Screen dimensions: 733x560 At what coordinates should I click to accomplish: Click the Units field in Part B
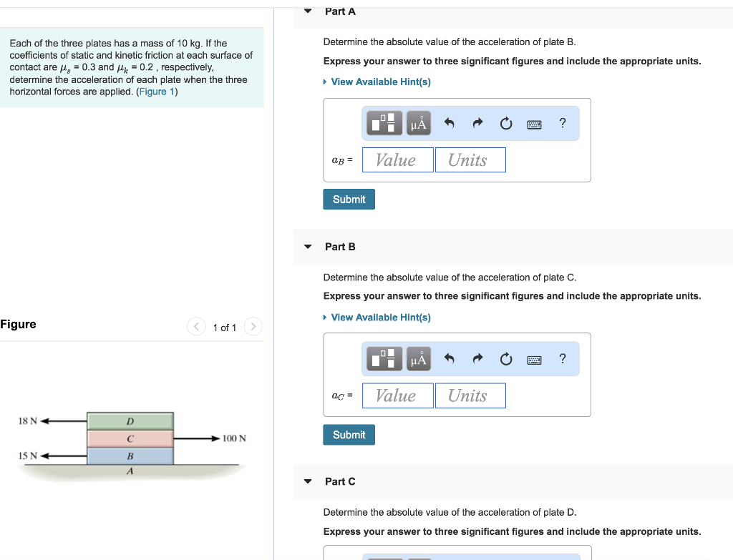coord(470,395)
